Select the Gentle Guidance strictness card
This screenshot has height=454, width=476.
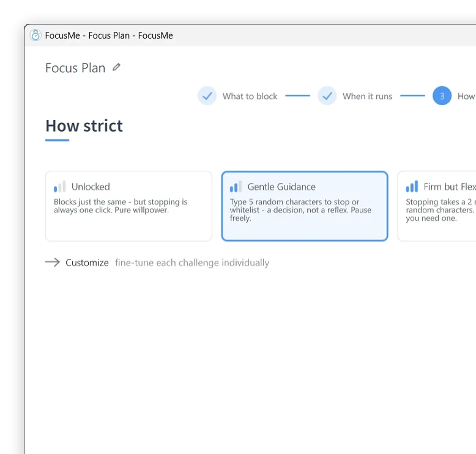click(305, 206)
